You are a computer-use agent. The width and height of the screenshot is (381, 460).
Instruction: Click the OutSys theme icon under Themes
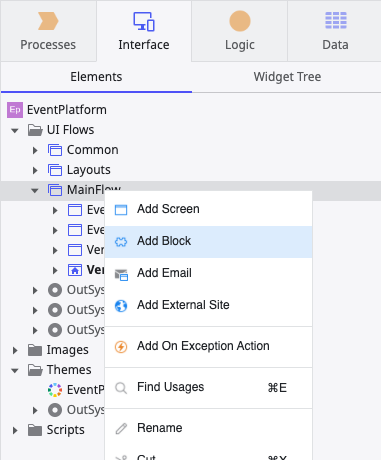coord(55,410)
